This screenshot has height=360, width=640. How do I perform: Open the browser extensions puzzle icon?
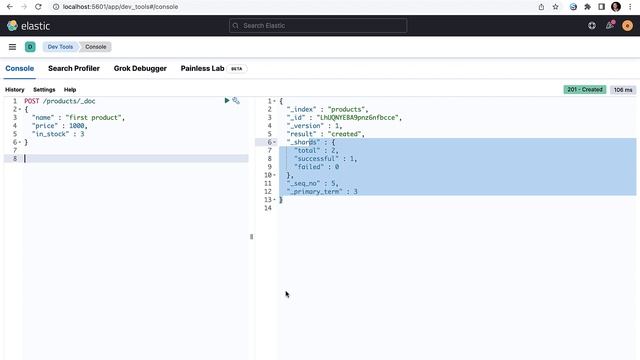click(x=587, y=7)
